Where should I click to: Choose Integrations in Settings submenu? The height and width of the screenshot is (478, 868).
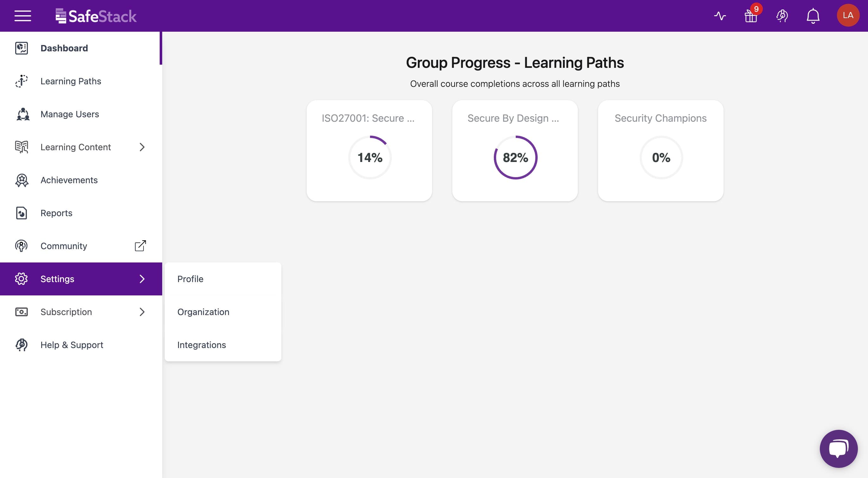(x=201, y=345)
